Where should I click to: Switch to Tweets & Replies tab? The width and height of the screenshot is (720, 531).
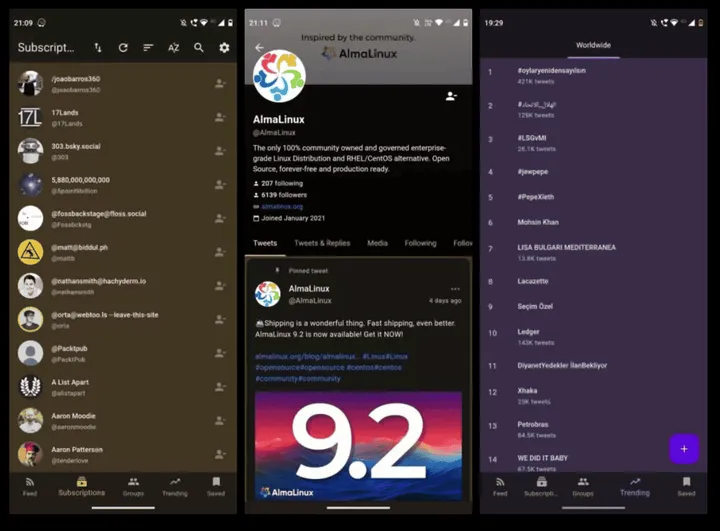tap(322, 243)
